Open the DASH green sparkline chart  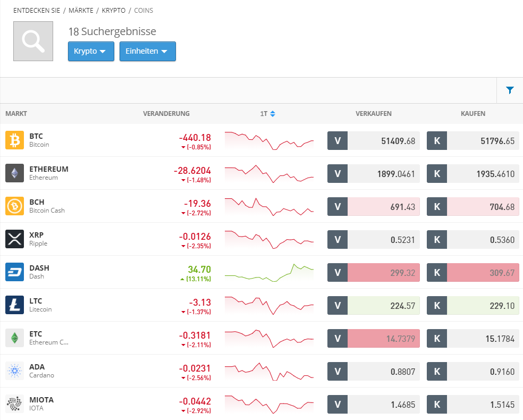click(269, 273)
